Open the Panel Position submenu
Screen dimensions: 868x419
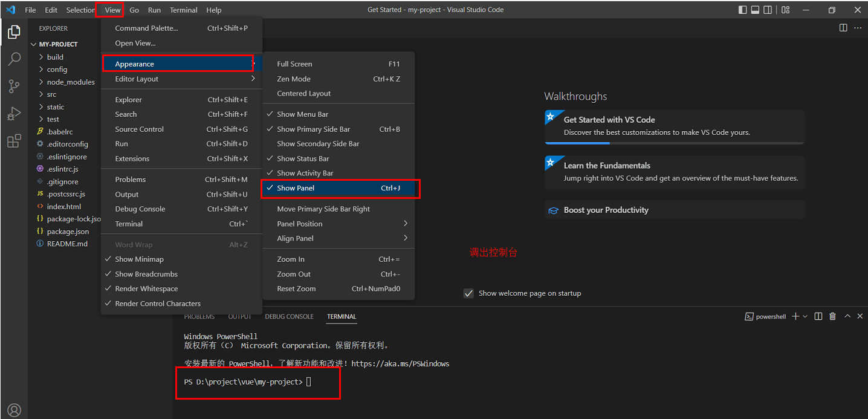coord(338,224)
